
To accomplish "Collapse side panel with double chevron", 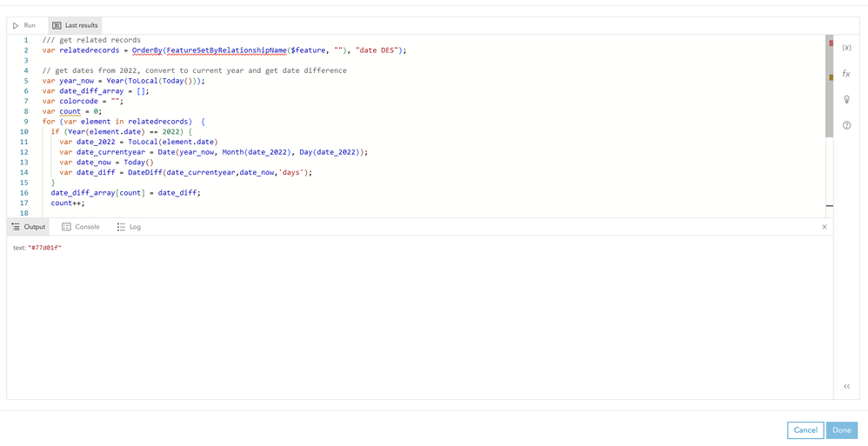I will [846, 386].
